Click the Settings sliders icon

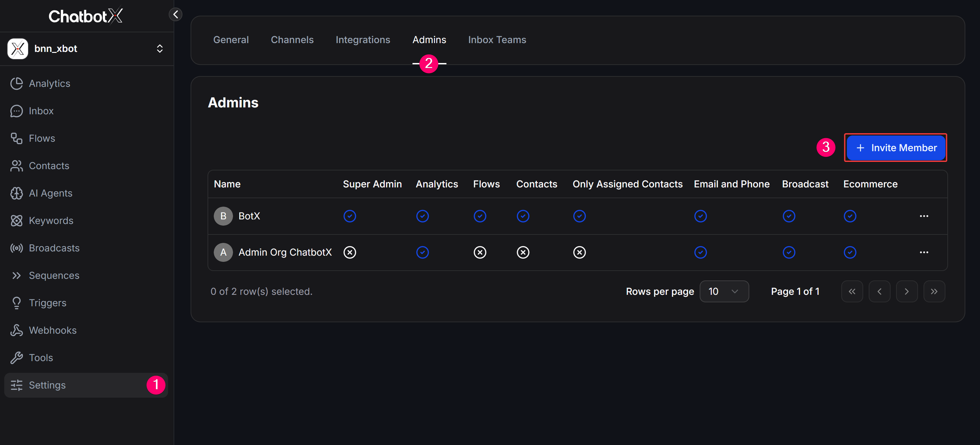click(x=16, y=385)
